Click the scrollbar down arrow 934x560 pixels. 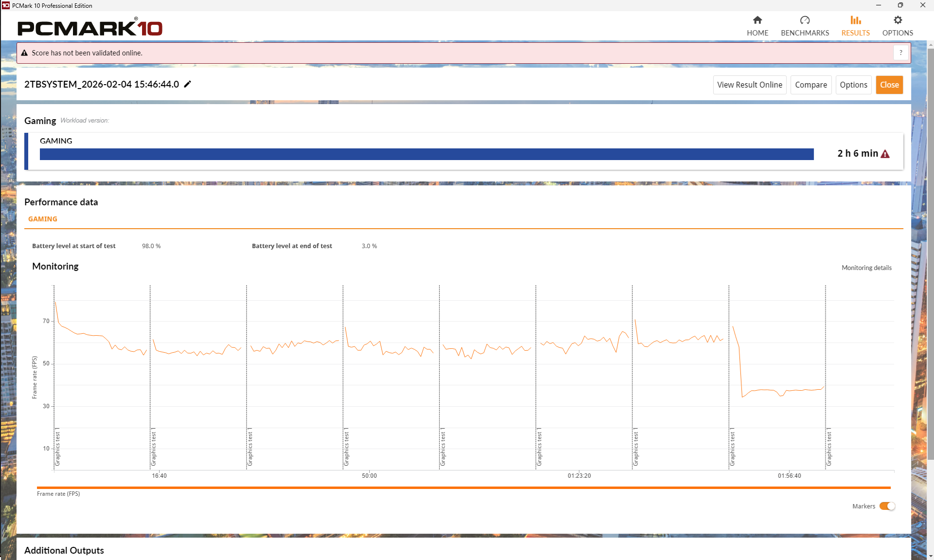coord(930,556)
